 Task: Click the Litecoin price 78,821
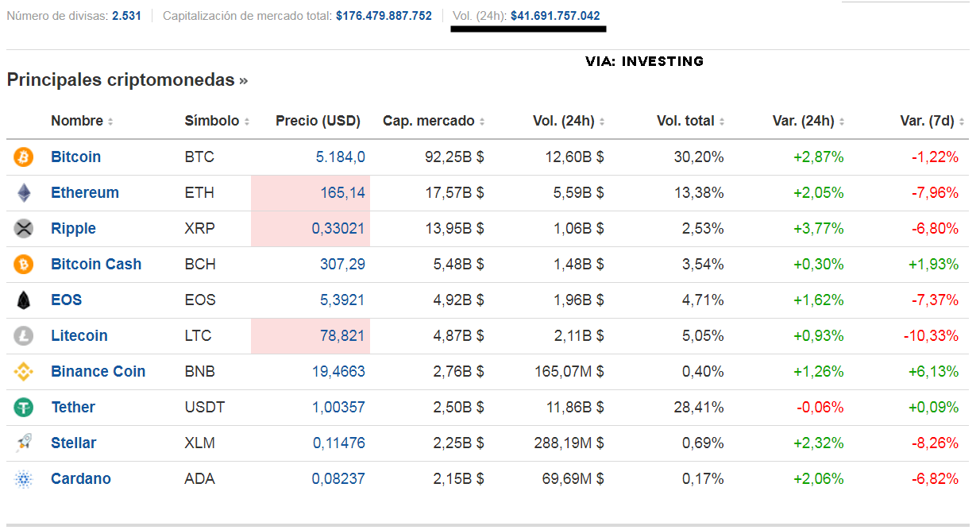pyautogui.click(x=342, y=336)
